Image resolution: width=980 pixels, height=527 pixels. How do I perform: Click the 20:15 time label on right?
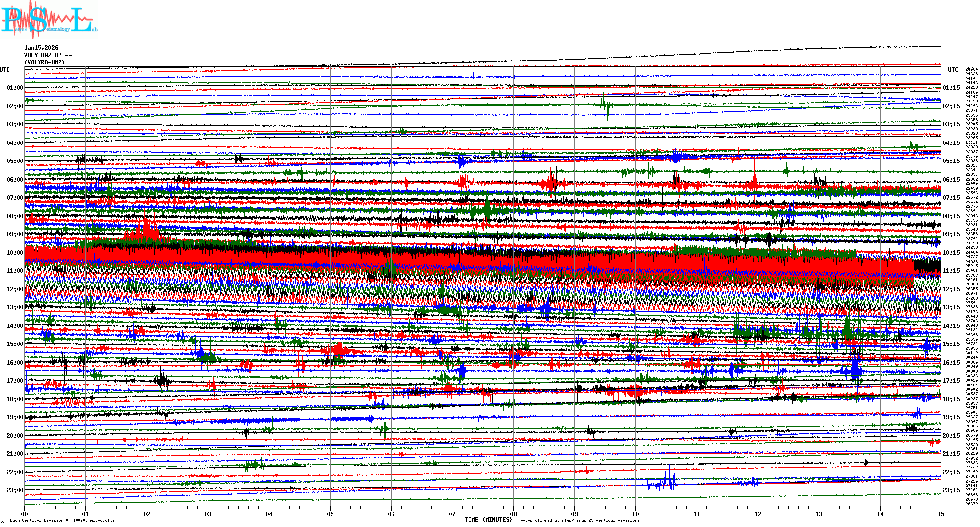point(951,436)
